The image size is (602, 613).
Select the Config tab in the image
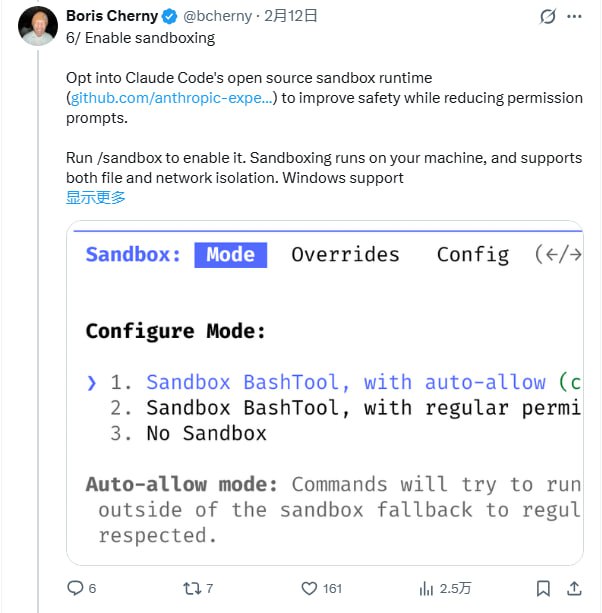click(x=472, y=255)
